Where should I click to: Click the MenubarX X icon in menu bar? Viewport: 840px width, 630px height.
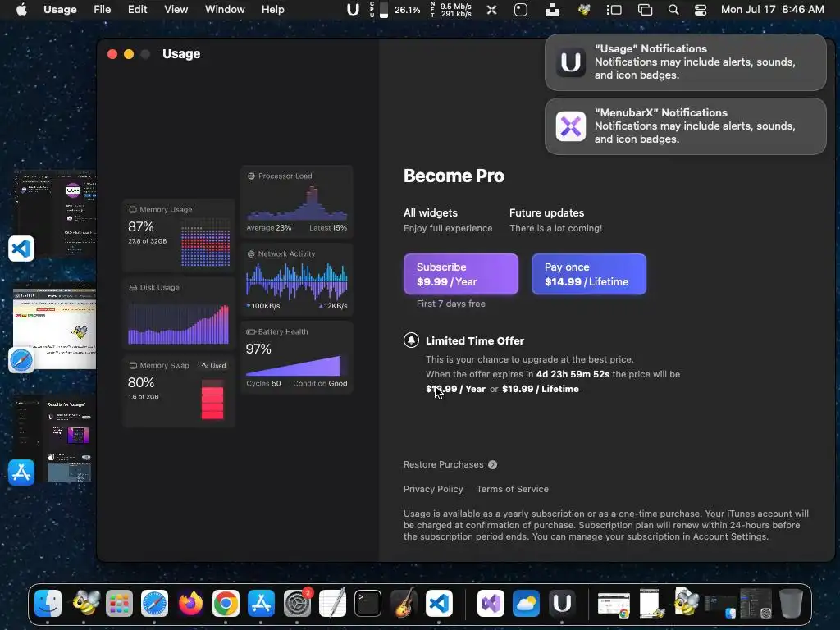click(x=491, y=10)
